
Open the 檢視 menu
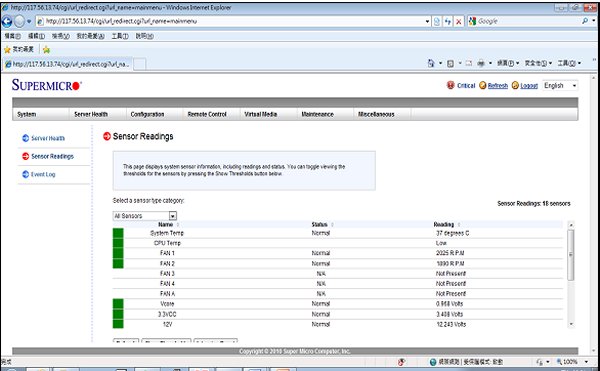tap(60, 36)
